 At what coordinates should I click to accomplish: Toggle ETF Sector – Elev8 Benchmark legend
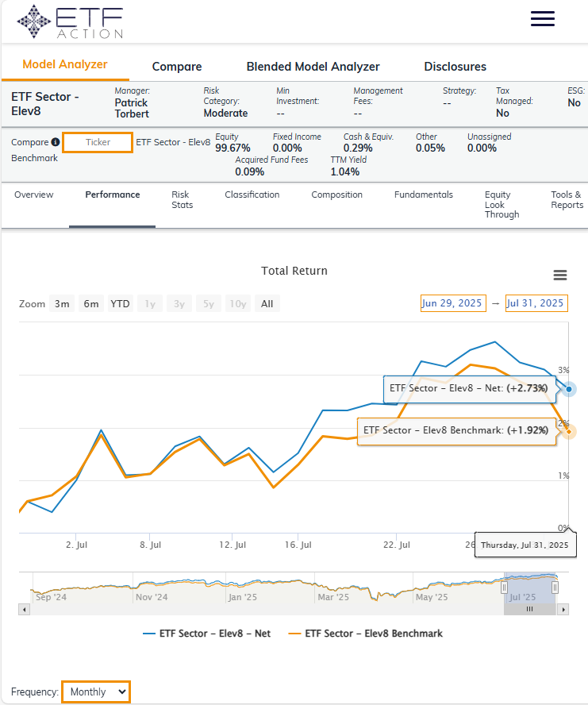click(365, 634)
